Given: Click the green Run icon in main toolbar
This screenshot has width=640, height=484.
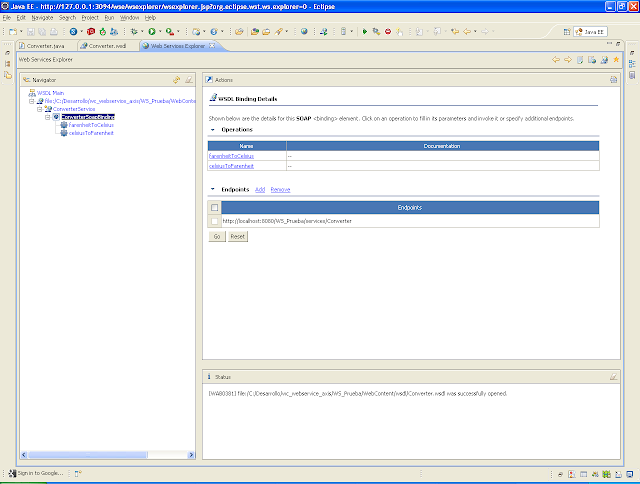Looking at the screenshot, I should [152, 31].
